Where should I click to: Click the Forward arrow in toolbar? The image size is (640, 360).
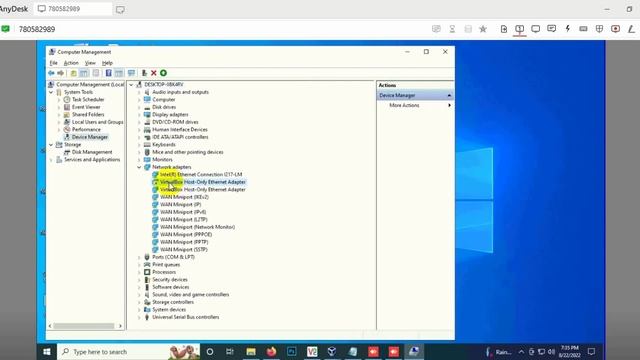tap(61, 73)
